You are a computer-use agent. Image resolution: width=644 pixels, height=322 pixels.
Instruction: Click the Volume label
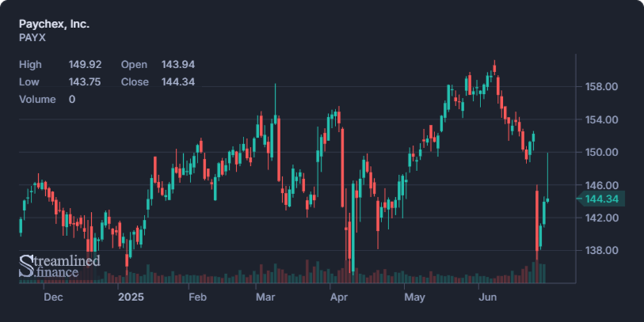tap(37, 99)
